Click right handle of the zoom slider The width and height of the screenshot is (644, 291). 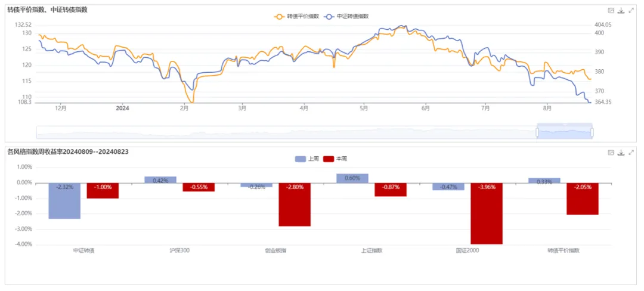coord(592,132)
